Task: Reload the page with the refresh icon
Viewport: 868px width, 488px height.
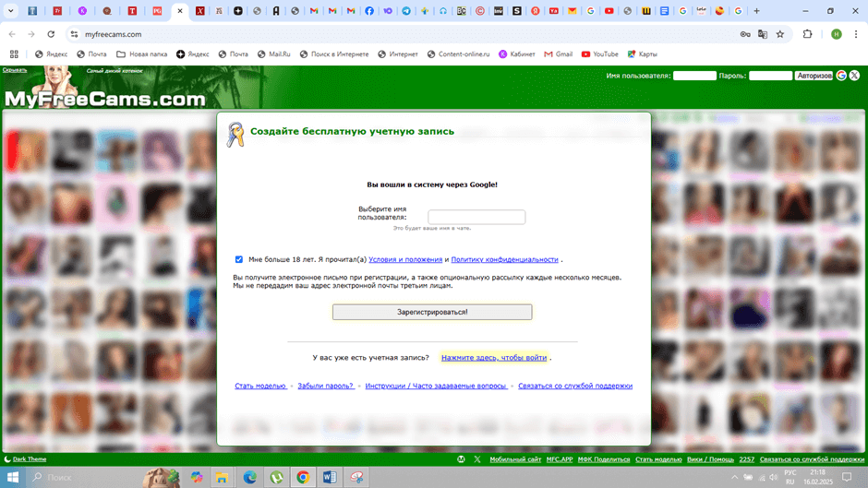Action: coord(51,34)
